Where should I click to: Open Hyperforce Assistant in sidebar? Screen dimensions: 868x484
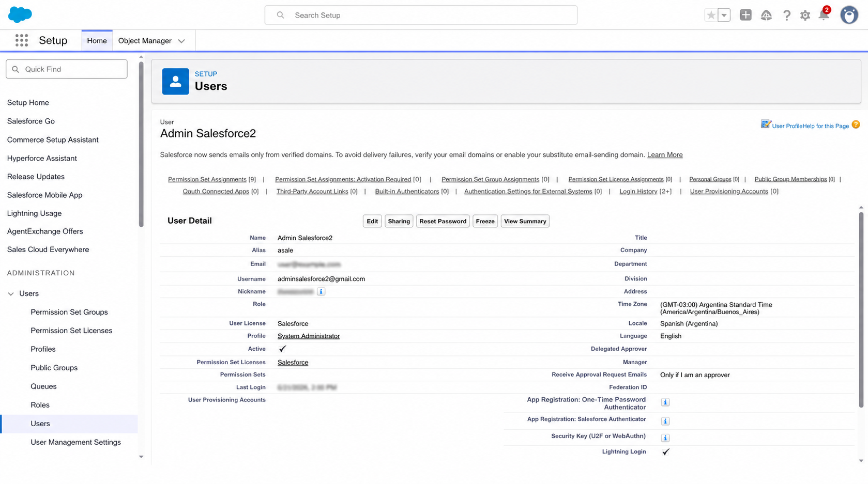(42, 158)
